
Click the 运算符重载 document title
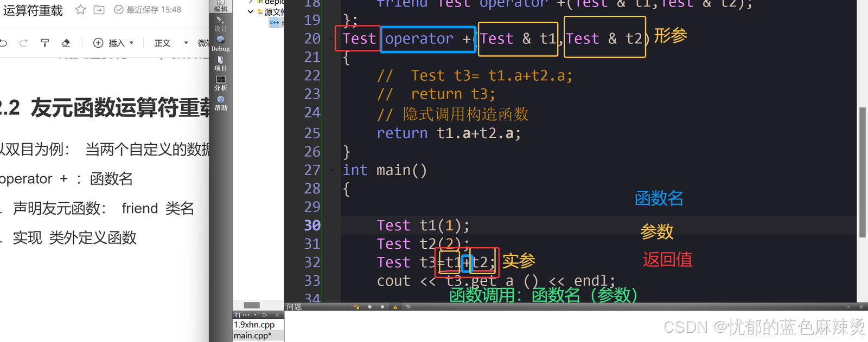(x=33, y=10)
